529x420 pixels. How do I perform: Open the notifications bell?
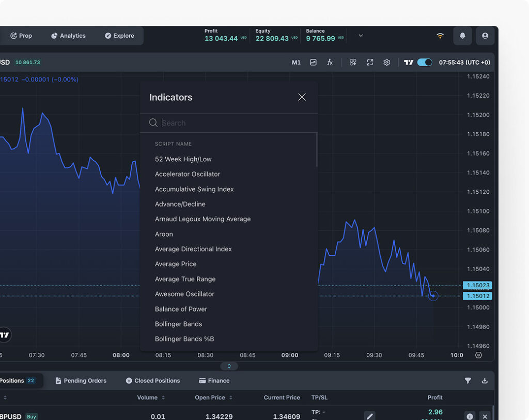coord(462,36)
